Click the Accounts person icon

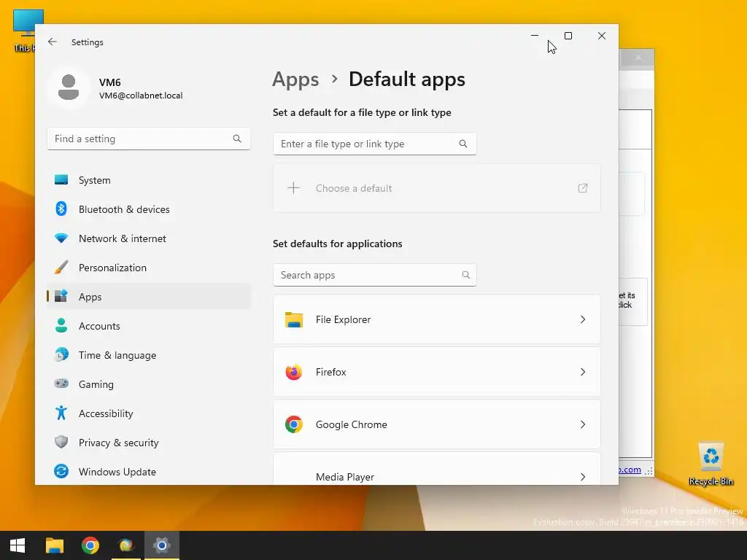pos(61,326)
